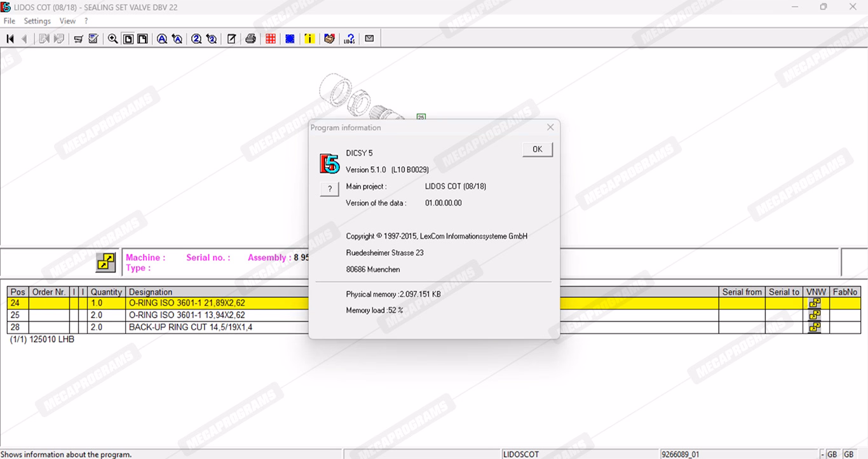Click the envelope mail icon
Viewport: 868px width, 459px height.
coord(369,39)
